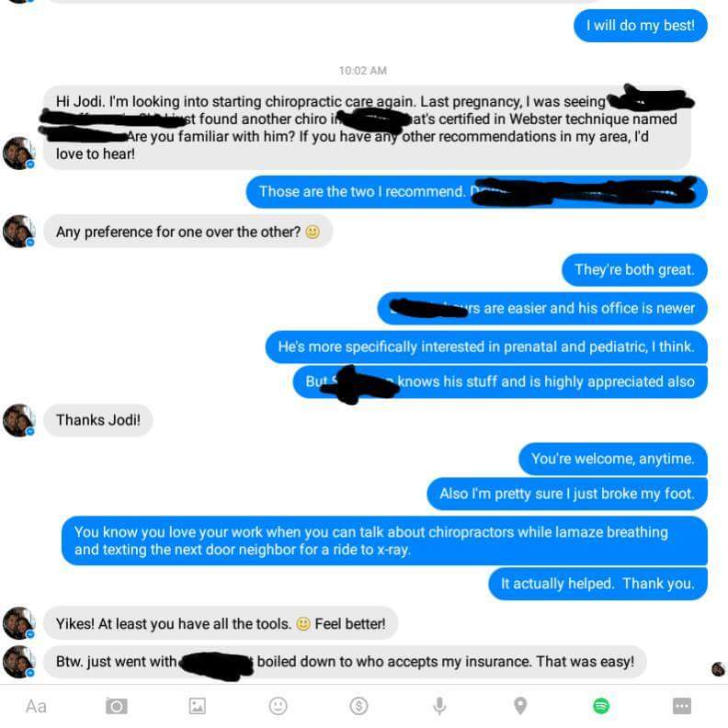Tap avatar beside 'Any preference' message
Image resolution: width=728 pixels, height=728 pixels.
pyautogui.click(x=19, y=232)
